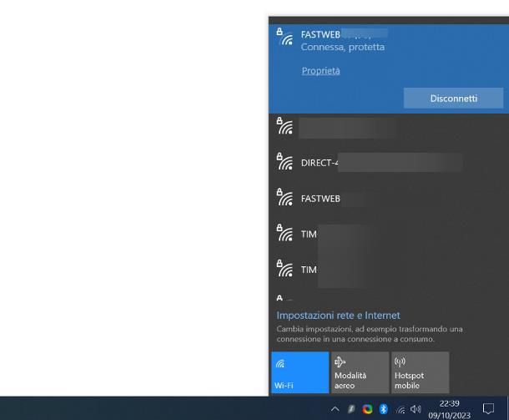Select the FASTWEB network below DIRECT

click(x=389, y=198)
